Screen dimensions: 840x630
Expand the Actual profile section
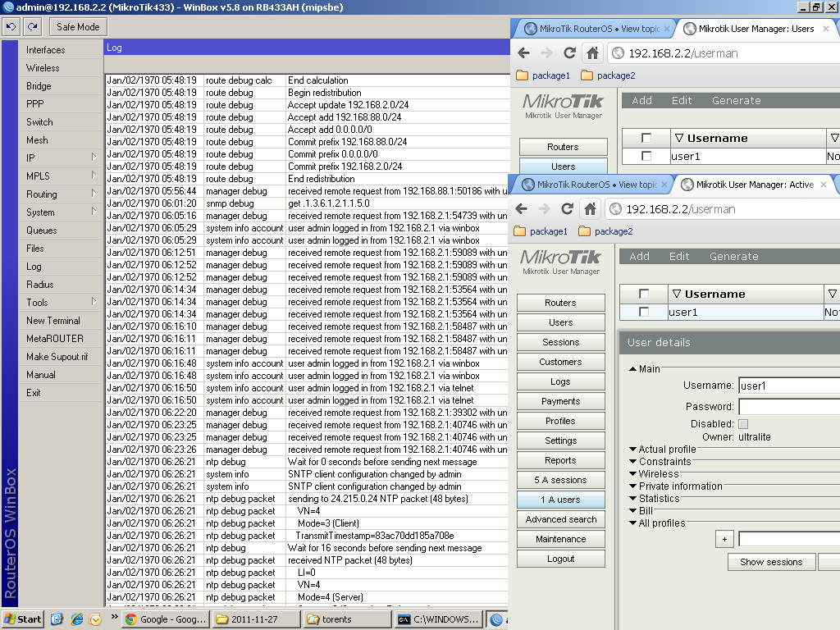click(662, 450)
